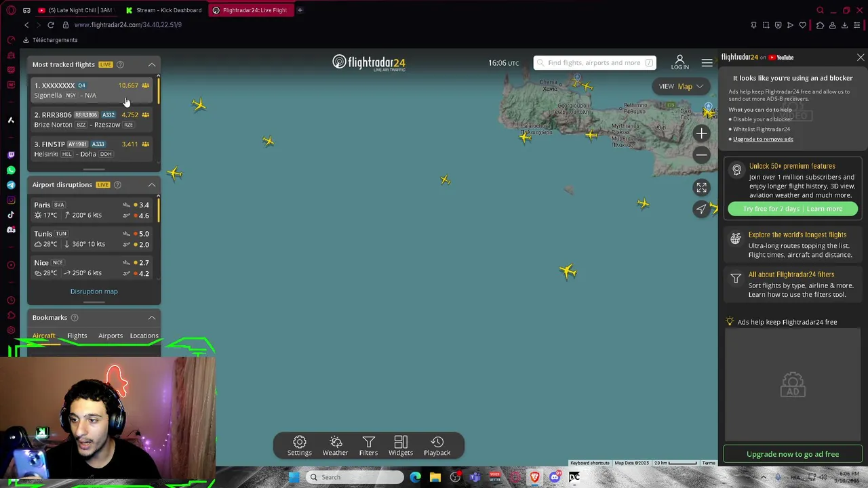868x488 pixels.
Task: Collapse the Bookmarks panel
Action: pyautogui.click(x=152, y=317)
